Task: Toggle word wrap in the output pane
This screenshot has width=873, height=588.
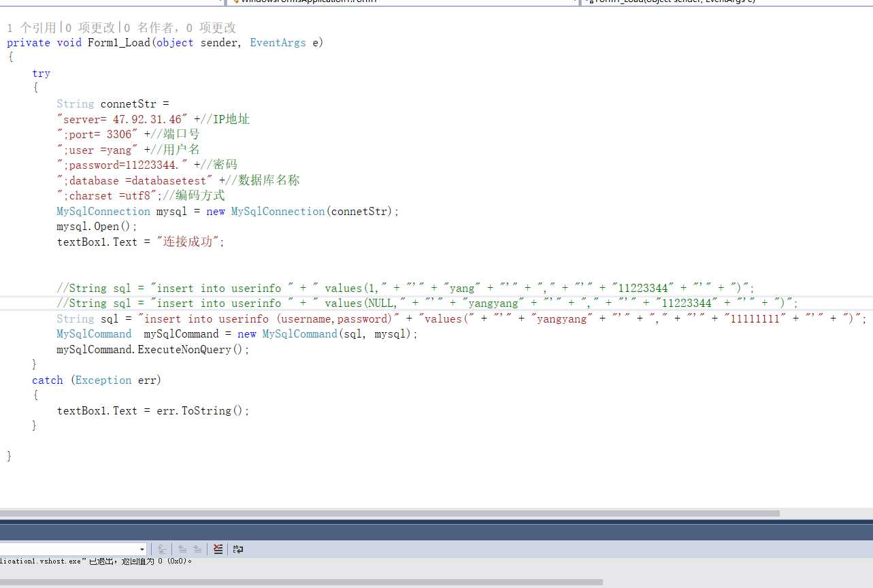Action: [x=237, y=549]
